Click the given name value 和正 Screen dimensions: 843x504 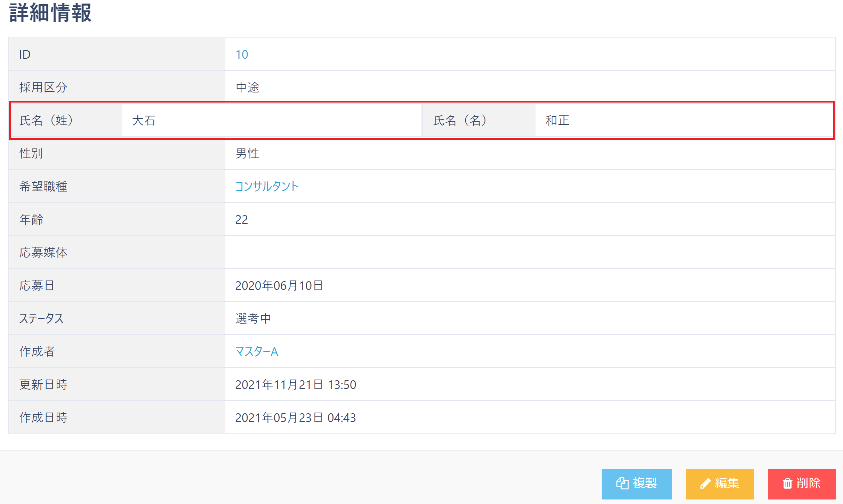point(557,120)
